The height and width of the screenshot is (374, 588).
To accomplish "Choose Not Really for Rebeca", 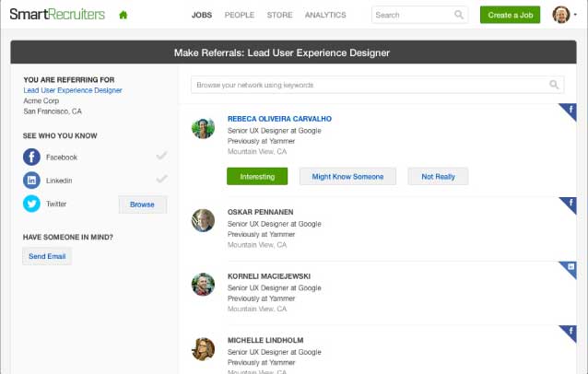I will (438, 176).
